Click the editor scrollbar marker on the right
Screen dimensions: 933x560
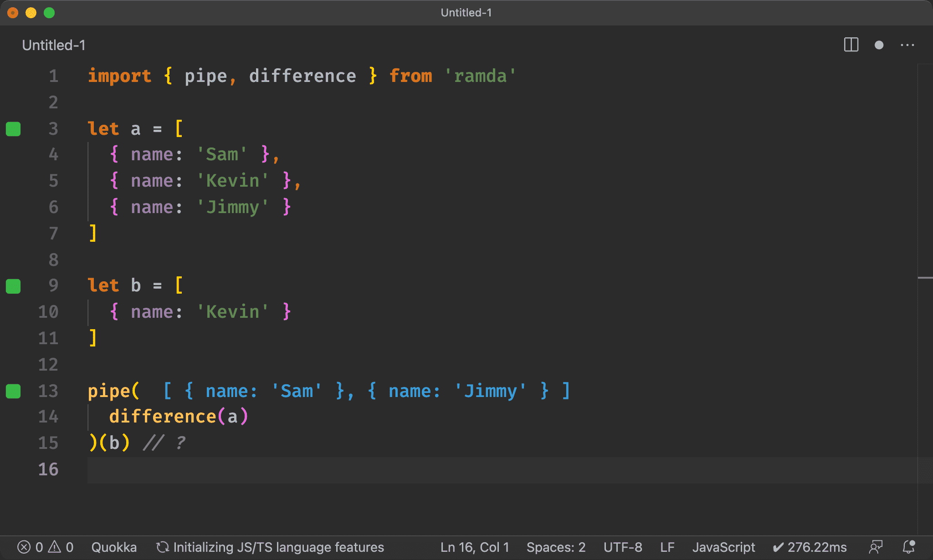tap(925, 277)
